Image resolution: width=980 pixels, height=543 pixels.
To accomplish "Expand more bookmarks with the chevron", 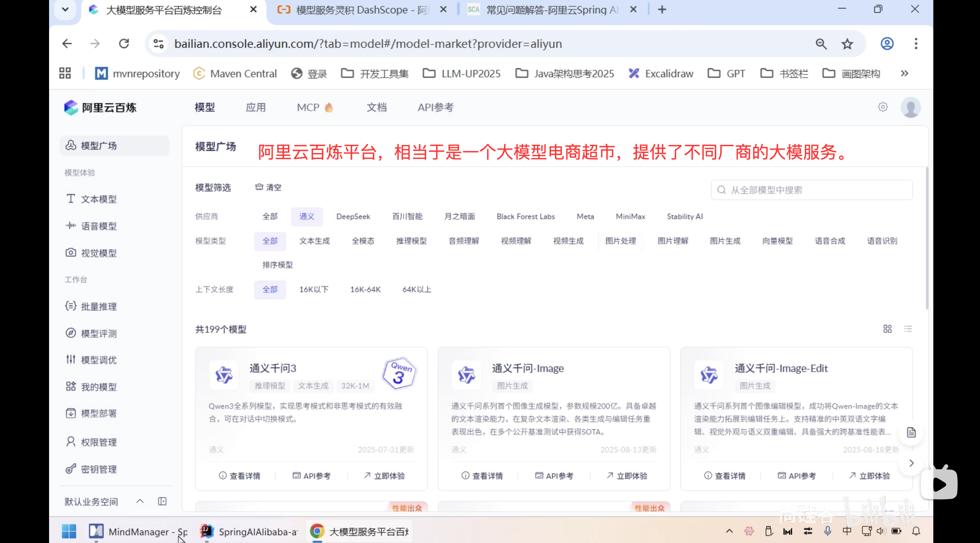I will coord(905,73).
